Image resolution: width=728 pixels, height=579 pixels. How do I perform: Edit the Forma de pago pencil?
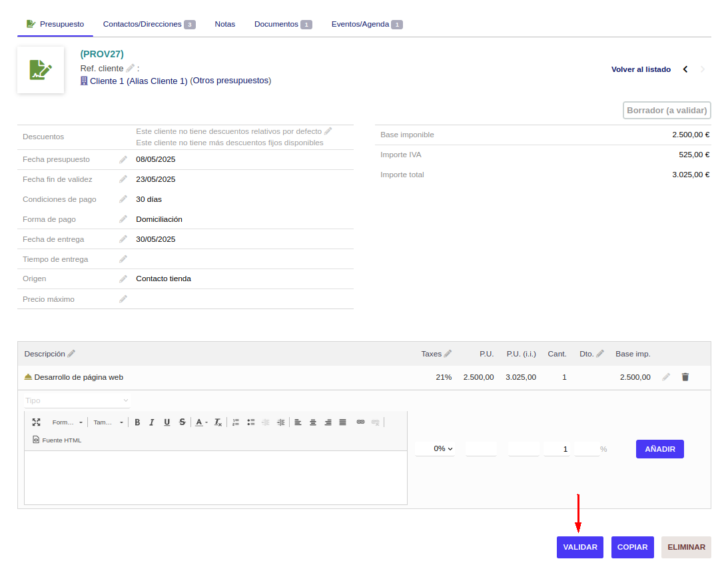123,219
